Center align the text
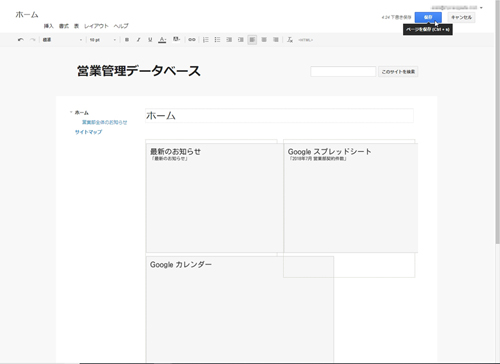Viewport: 500px width, 364px height. pos(264,40)
